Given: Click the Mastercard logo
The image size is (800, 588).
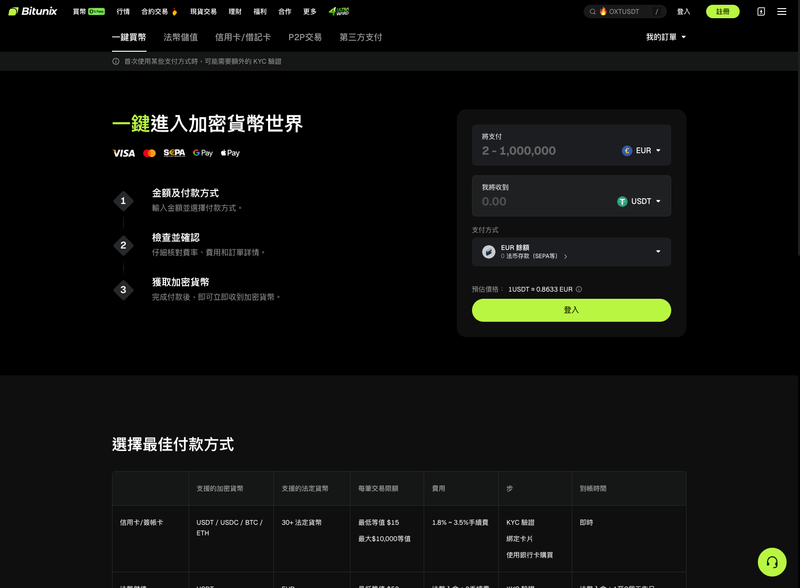Looking at the screenshot, I should point(149,153).
